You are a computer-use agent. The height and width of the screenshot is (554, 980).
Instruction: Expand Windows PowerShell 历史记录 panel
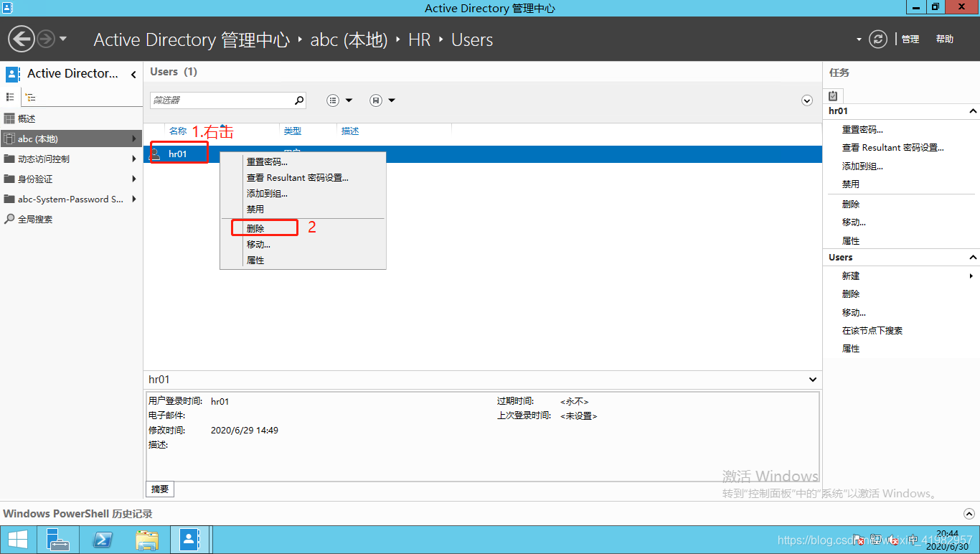click(969, 514)
